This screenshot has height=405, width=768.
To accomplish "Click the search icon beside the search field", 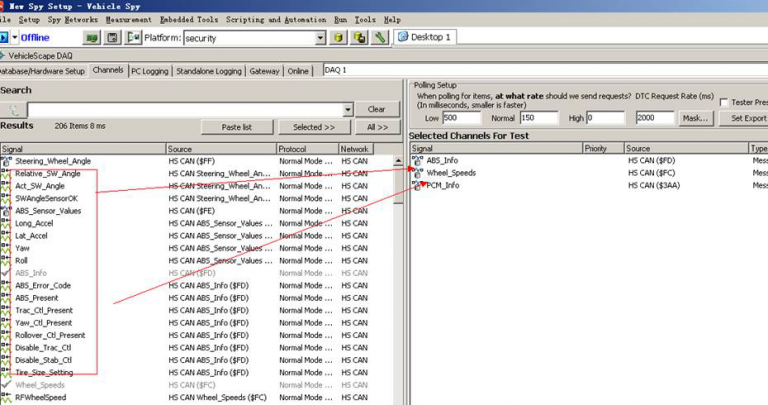I will coord(13,109).
